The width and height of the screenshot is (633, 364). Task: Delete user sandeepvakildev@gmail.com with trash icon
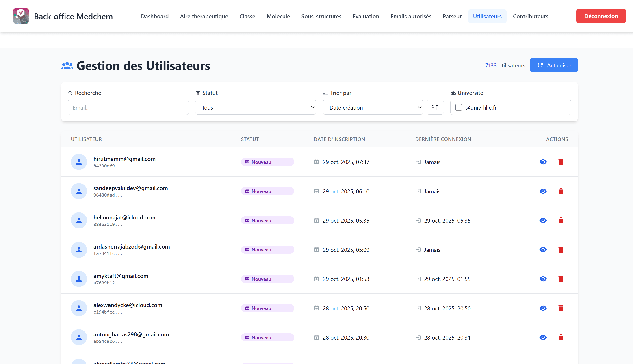[x=561, y=191]
